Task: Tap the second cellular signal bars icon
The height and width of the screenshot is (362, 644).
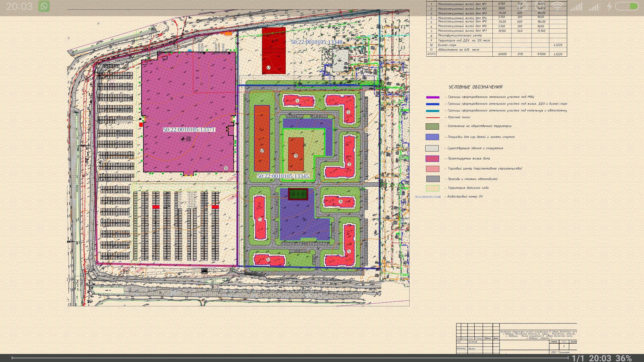Action: click(594, 7)
